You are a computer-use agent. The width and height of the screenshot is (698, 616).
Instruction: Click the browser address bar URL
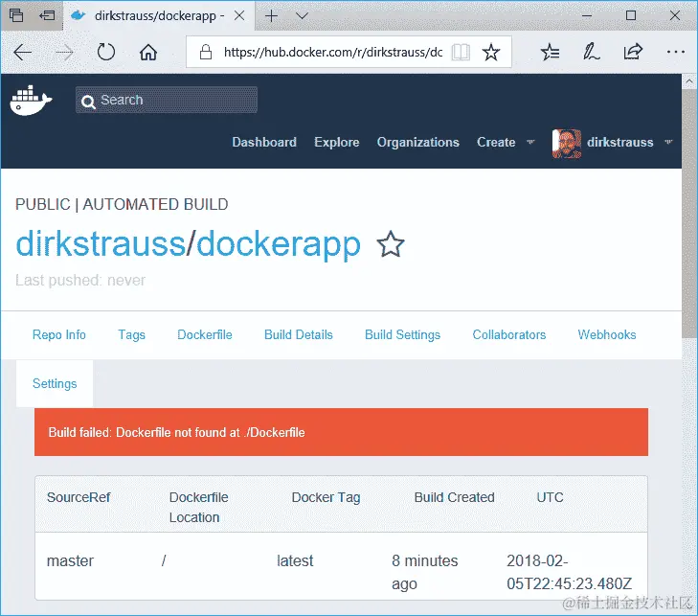[333, 52]
